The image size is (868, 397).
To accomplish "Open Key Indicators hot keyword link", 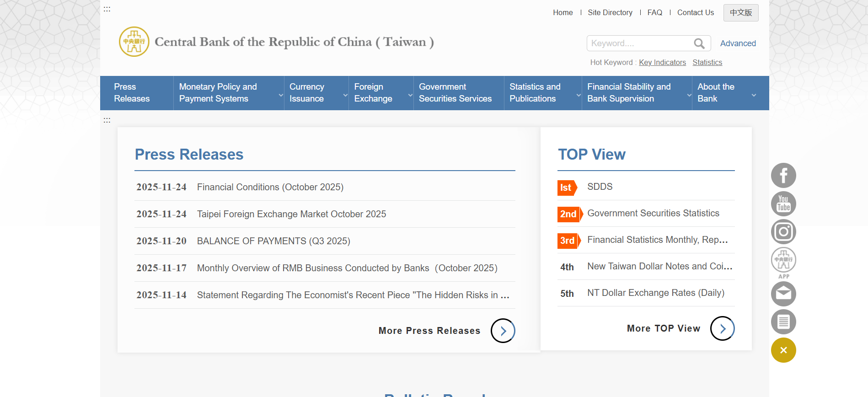I will coord(662,63).
